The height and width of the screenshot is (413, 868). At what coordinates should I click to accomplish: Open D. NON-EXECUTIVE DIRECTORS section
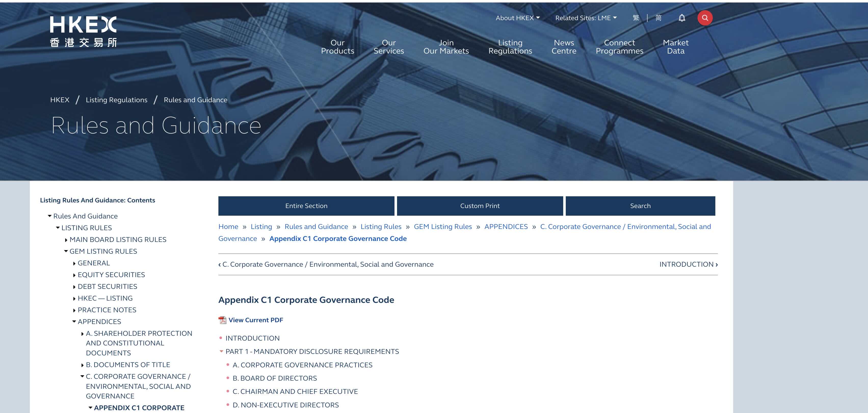(286, 405)
